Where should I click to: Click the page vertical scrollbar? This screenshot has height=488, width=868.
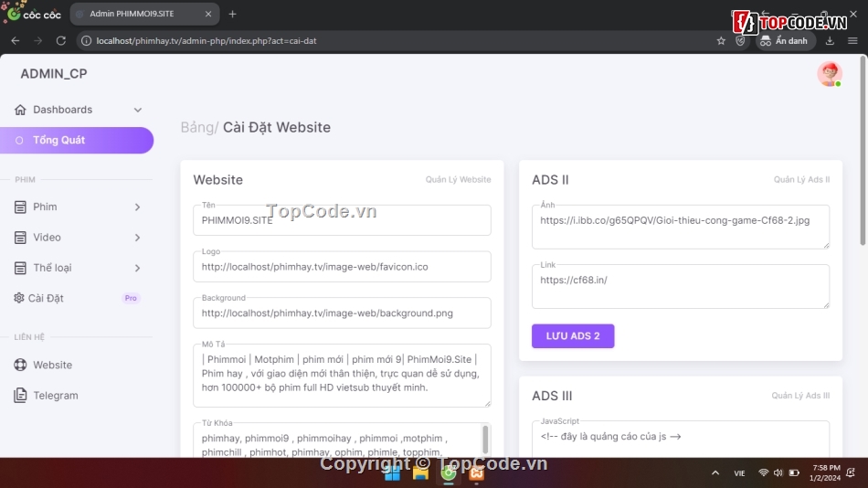863,150
